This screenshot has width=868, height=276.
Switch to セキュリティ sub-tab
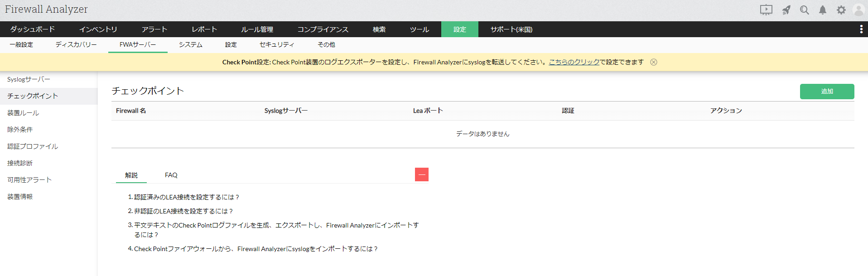coord(277,44)
